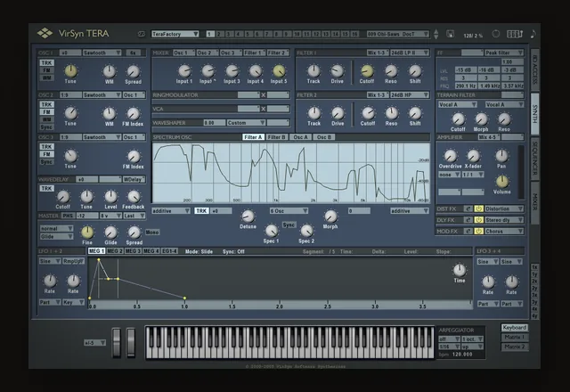Open the Filter 2 24dB HP dropdown

pyautogui.click(x=410, y=95)
